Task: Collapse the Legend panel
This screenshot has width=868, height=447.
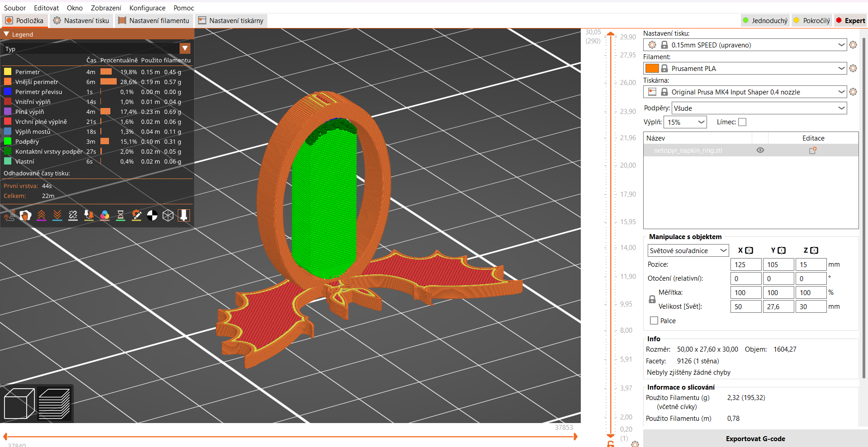Action: (6, 34)
